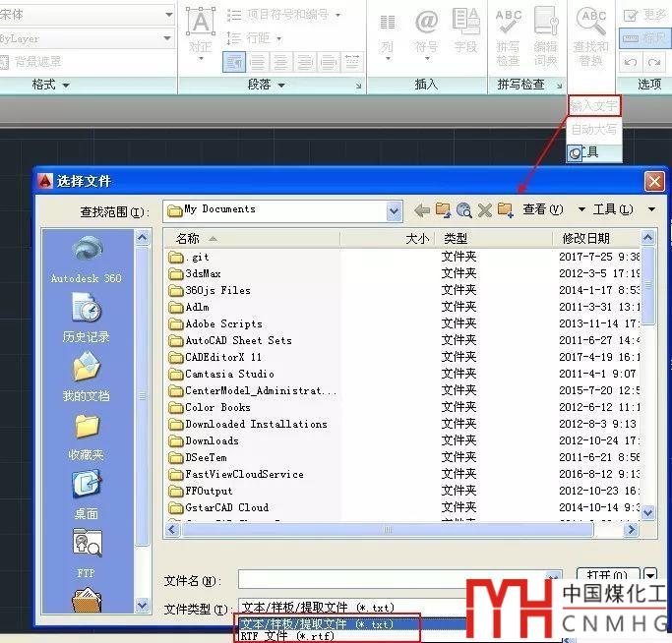Viewport: 672px width, 643px height.
Task: Click the Tools (工具) panel item
Action: pos(594,152)
